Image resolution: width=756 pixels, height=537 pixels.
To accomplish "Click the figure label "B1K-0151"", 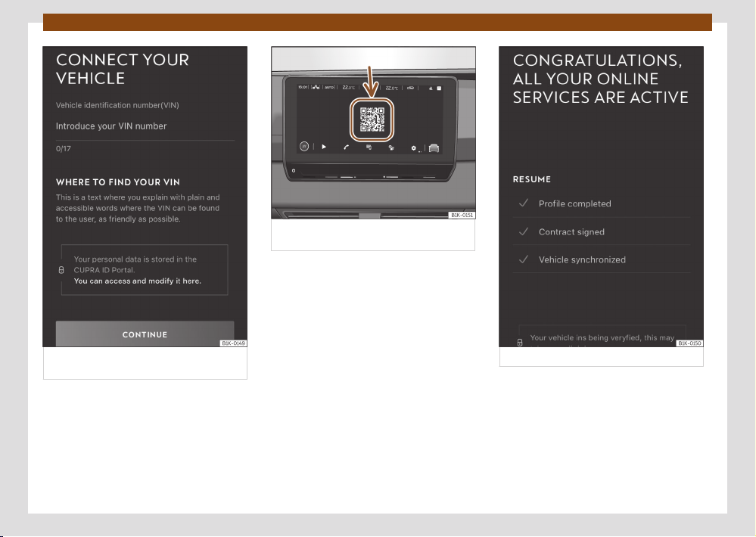I will click(x=462, y=215).
